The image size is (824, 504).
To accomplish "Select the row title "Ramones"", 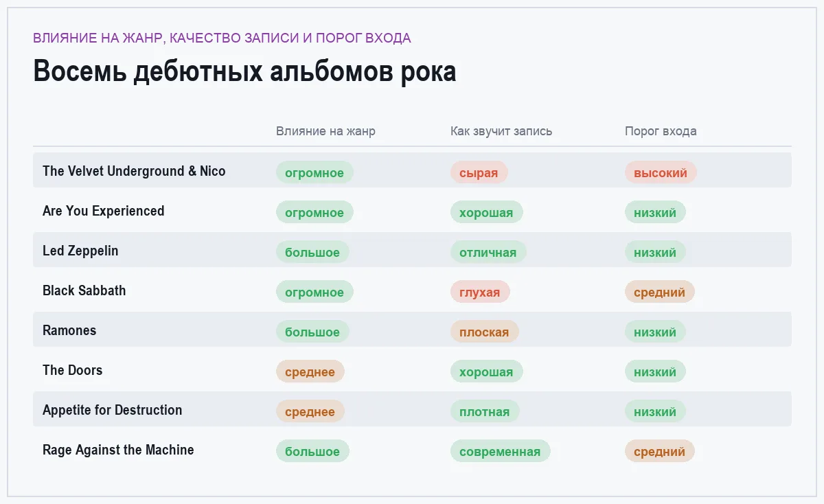I will [x=69, y=330].
